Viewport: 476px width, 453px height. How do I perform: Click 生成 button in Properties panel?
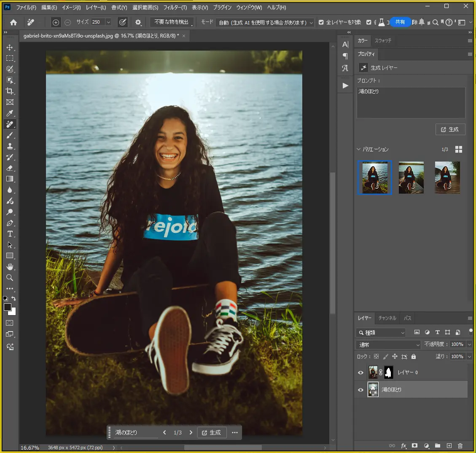click(450, 129)
